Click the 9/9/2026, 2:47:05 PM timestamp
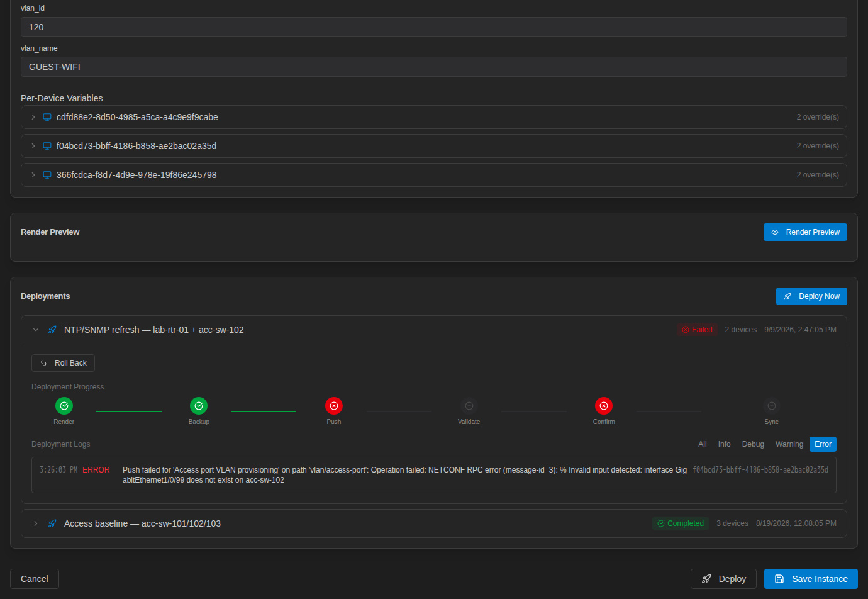The image size is (868, 599). coord(800,330)
